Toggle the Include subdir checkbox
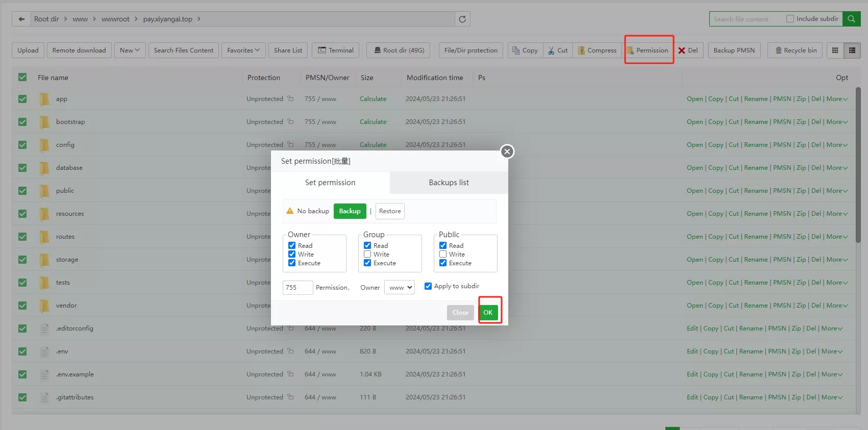 tap(790, 19)
